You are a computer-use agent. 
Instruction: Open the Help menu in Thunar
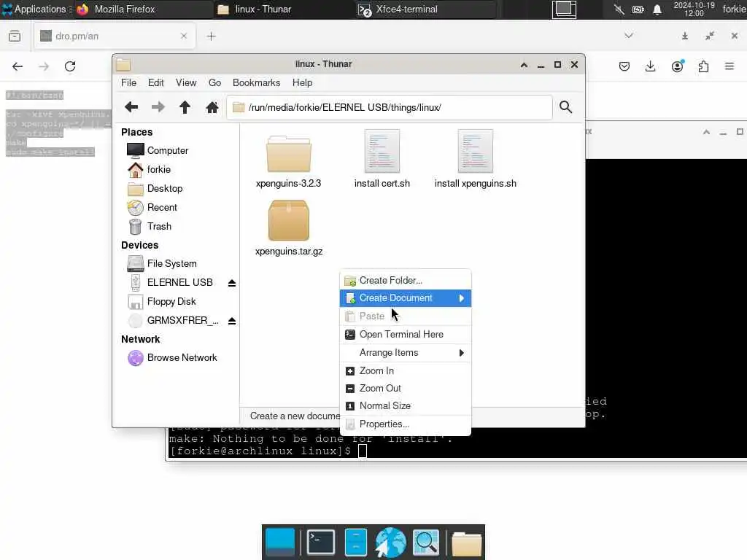(303, 83)
